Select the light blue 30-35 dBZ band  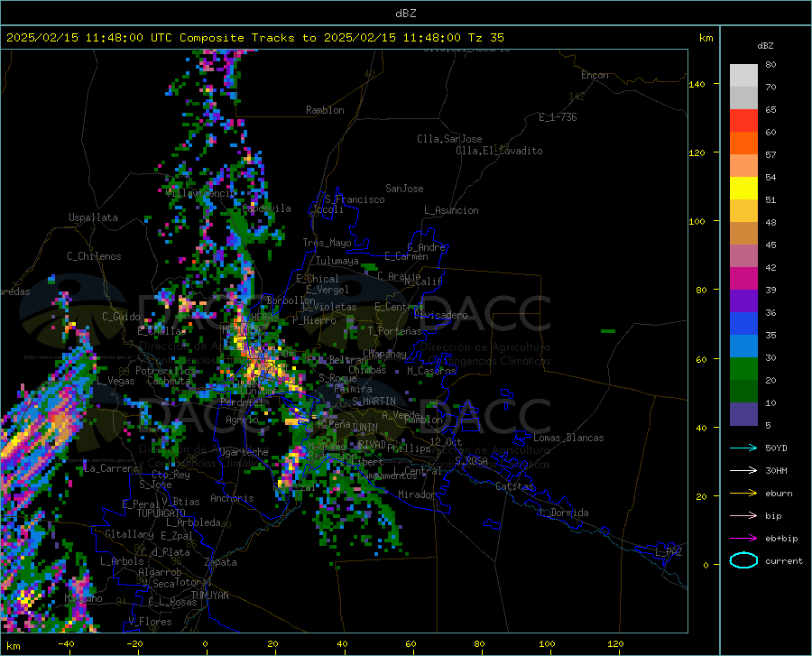coord(743,346)
